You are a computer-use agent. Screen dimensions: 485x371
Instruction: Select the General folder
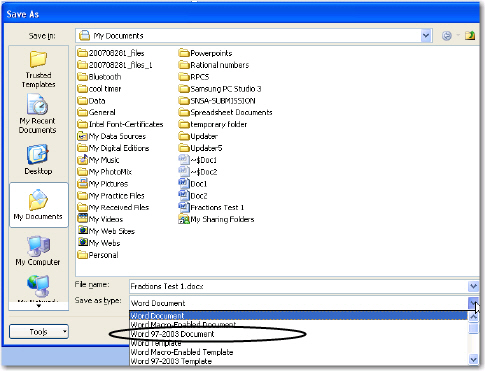pyautogui.click(x=96, y=112)
